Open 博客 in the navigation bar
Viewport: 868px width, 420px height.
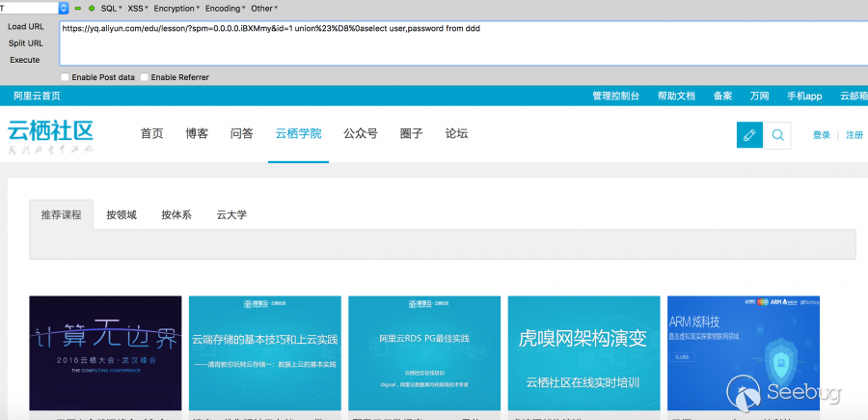(x=197, y=134)
